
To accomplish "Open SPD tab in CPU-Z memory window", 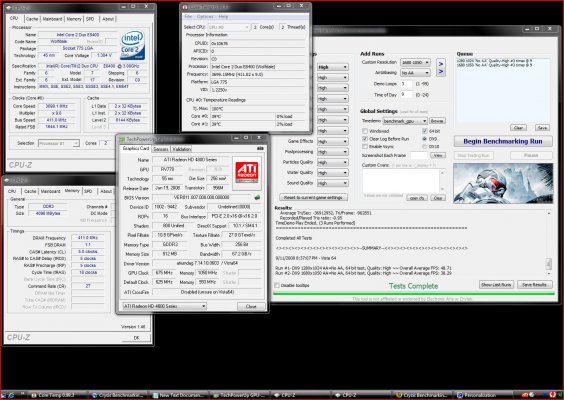I will (x=88, y=191).
